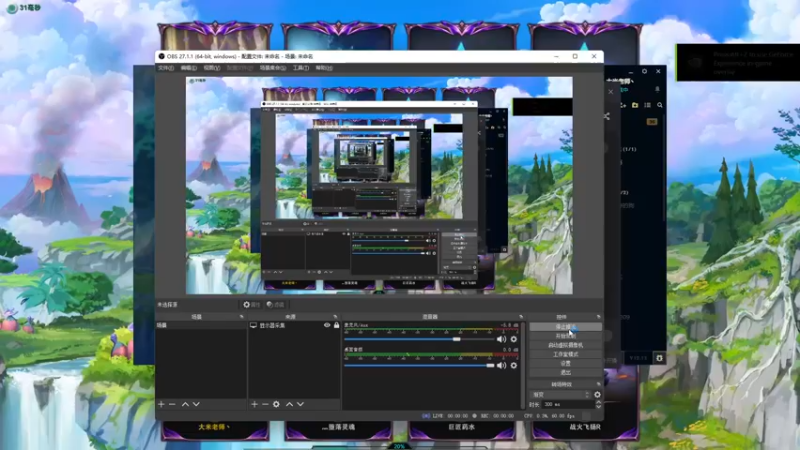Click the 属性 properties button above docks

click(252, 305)
